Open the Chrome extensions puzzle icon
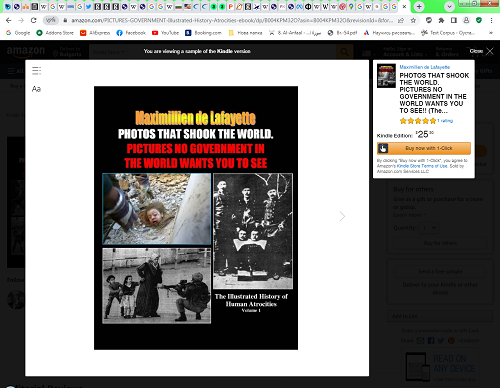Screen dimensions: 500x388 (441, 20)
